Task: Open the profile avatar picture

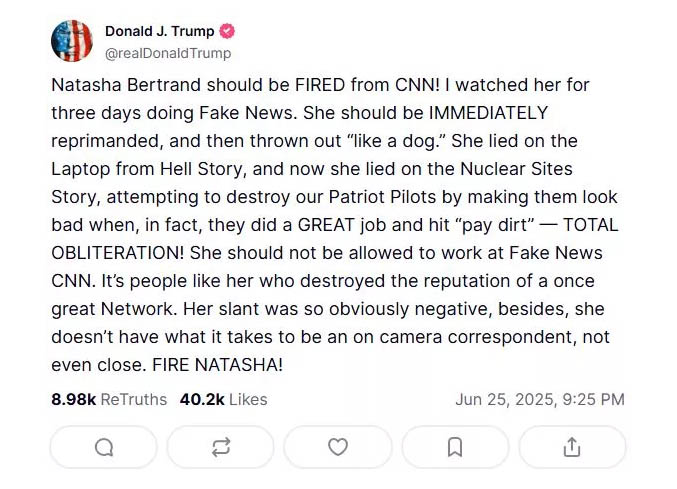Action: tap(72, 41)
